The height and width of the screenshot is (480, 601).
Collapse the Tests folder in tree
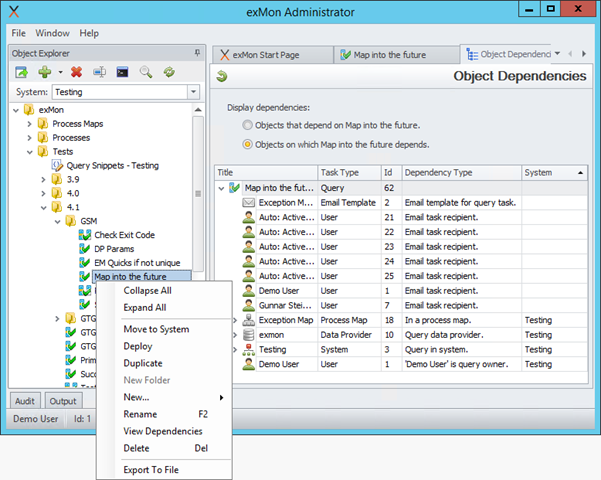pos(29,151)
